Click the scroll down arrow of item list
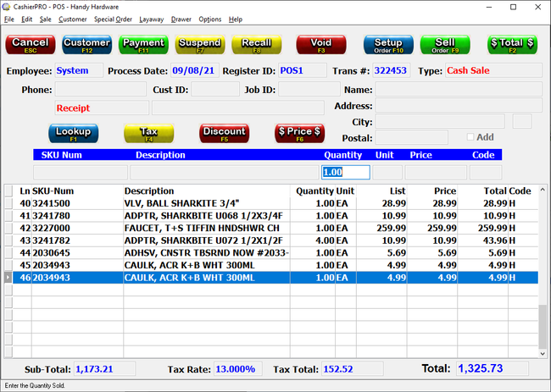551x392 pixels. pyautogui.click(x=543, y=354)
